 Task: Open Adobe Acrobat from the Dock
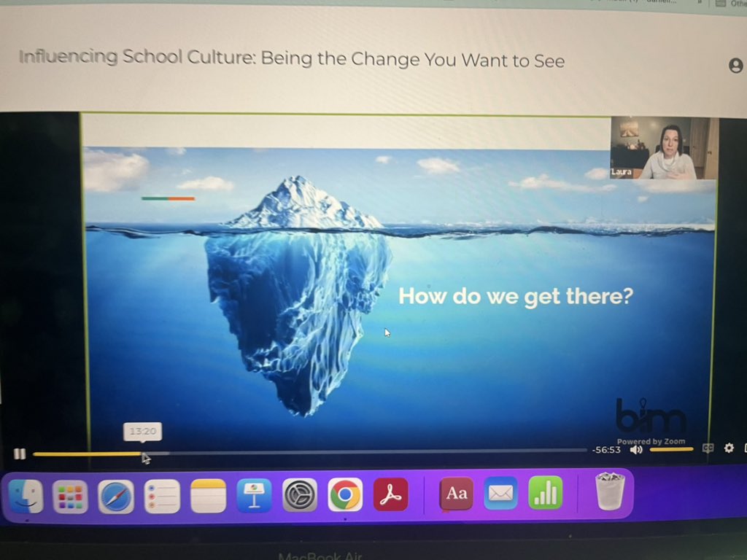pyautogui.click(x=391, y=494)
